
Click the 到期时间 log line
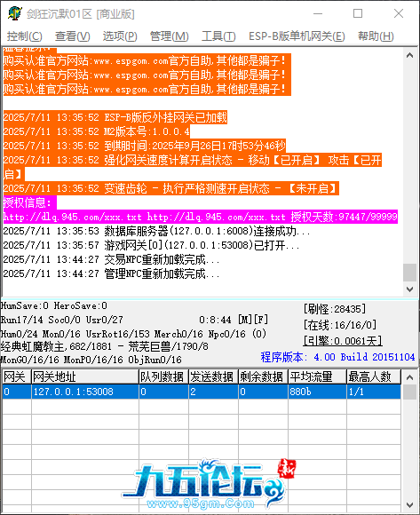145,146
